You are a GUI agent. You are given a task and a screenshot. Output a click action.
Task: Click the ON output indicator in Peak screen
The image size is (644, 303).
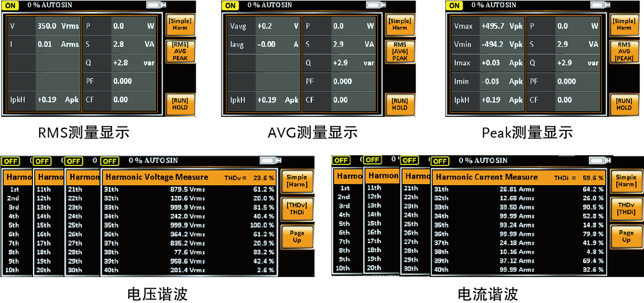pos(454,6)
